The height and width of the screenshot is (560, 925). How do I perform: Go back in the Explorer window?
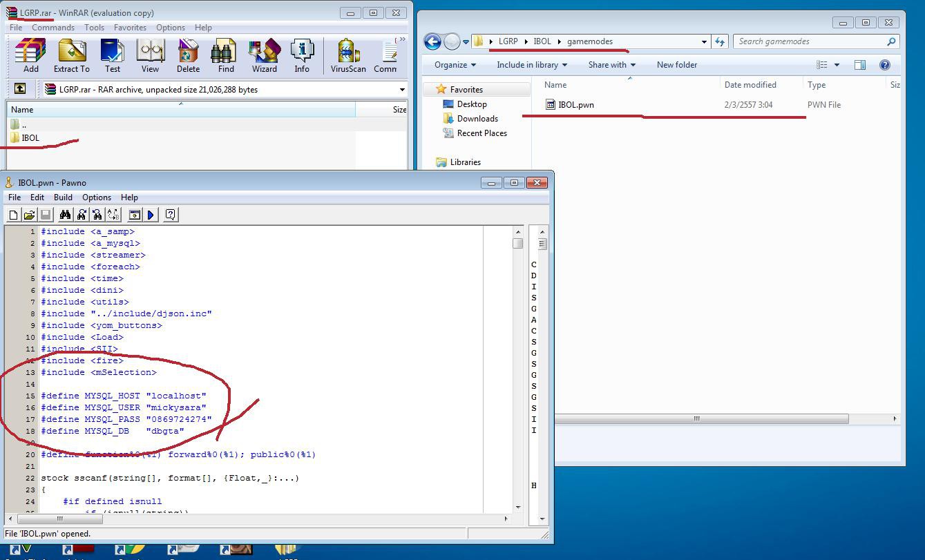point(432,41)
